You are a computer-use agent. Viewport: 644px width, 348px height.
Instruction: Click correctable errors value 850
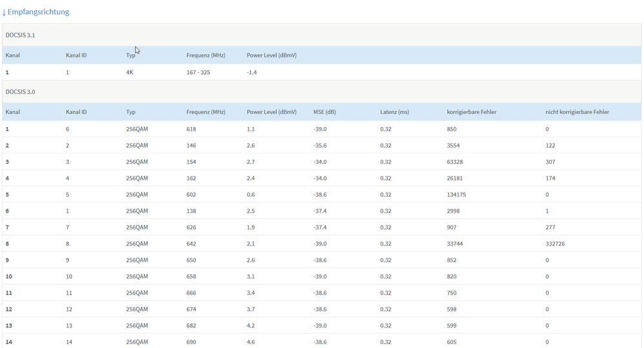tap(452, 129)
